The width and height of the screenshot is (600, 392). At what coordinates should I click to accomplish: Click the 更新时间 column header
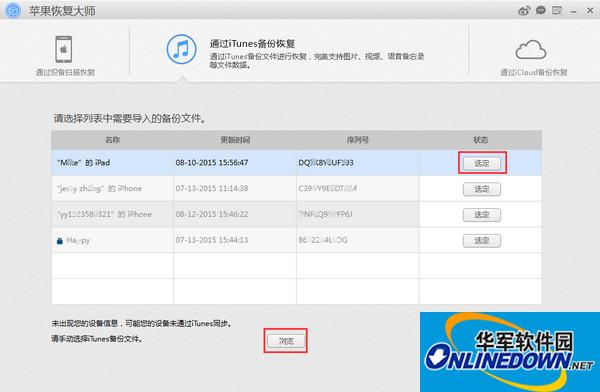tap(235, 140)
